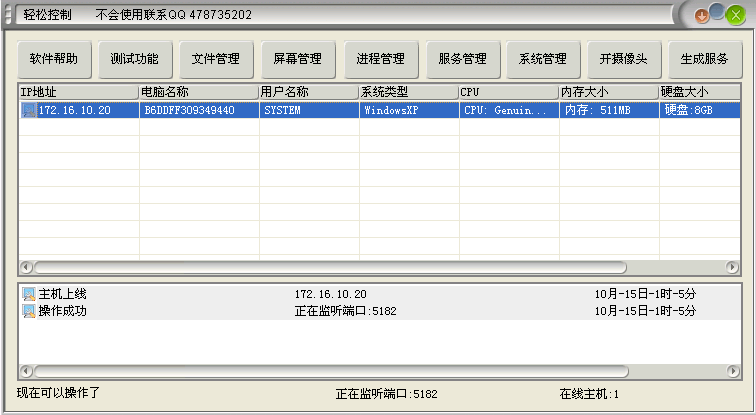Screen dimensions: 756x415
Task: Click the 操作成功 log entry icon
Action: 29,311
